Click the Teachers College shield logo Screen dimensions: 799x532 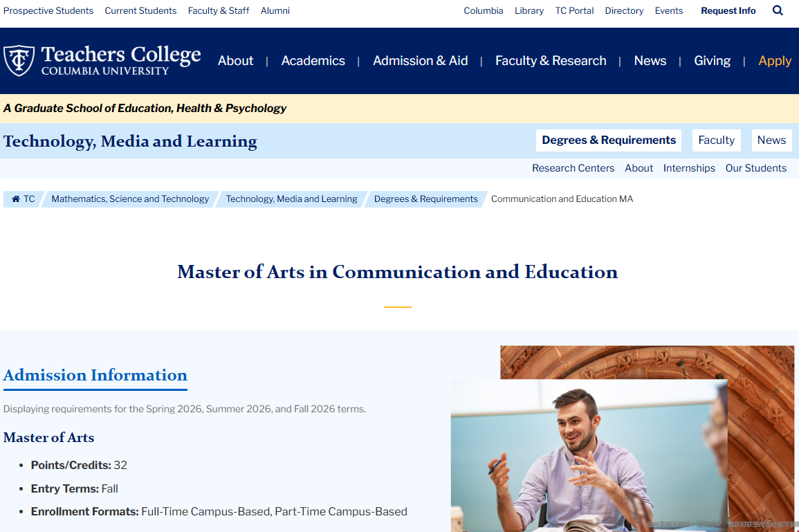click(19, 60)
